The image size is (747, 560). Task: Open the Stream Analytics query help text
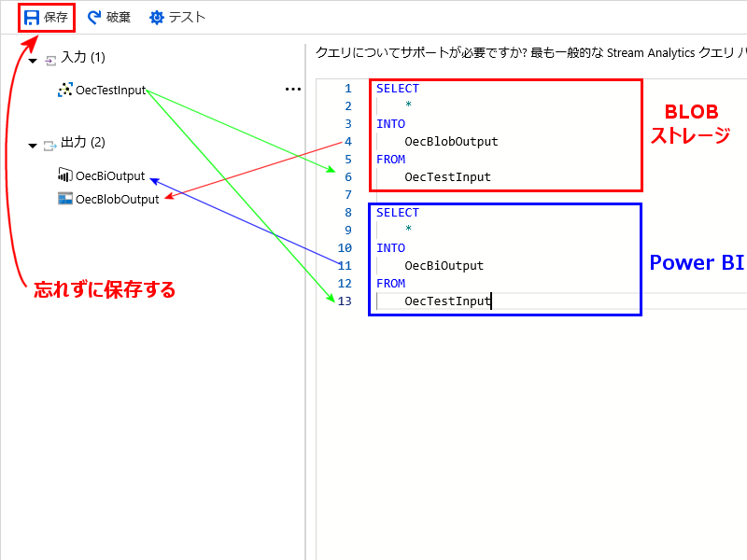(530, 52)
